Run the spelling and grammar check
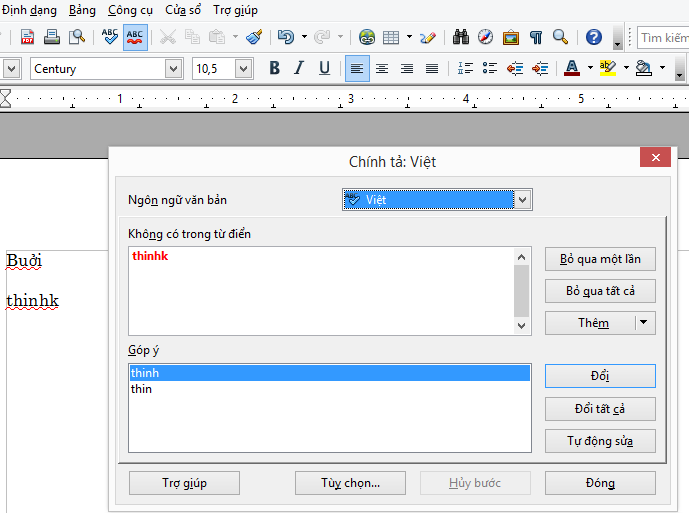The image size is (689, 513). [109, 37]
